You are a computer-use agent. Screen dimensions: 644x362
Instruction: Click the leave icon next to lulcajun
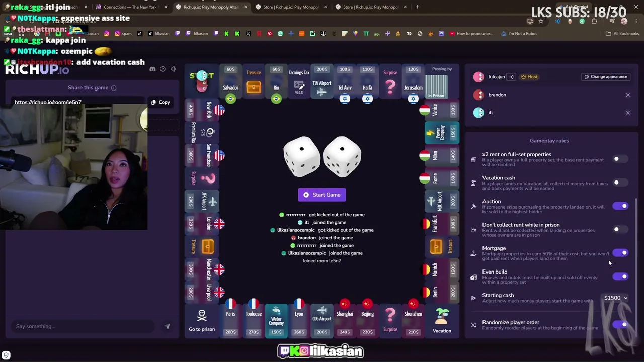click(x=511, y=77)
